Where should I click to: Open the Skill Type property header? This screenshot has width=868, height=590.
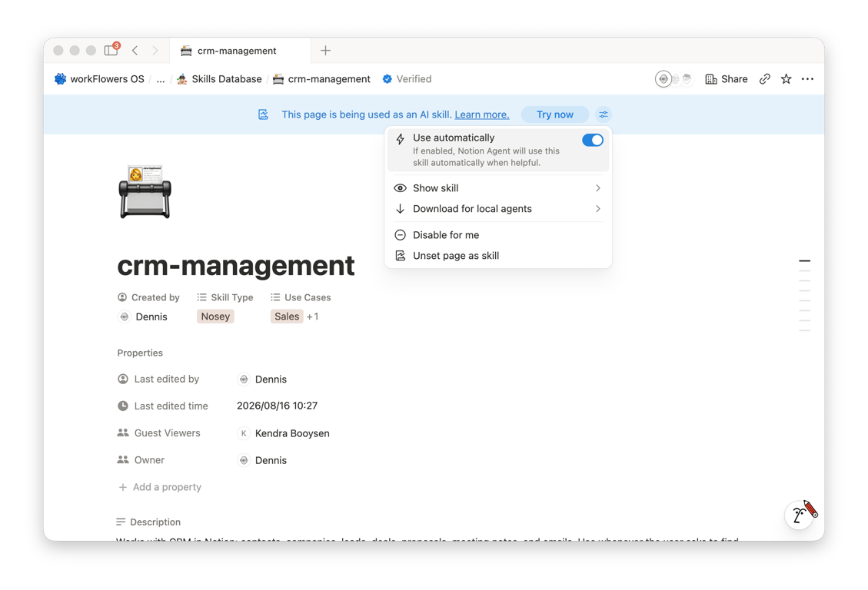coord(225,297)
